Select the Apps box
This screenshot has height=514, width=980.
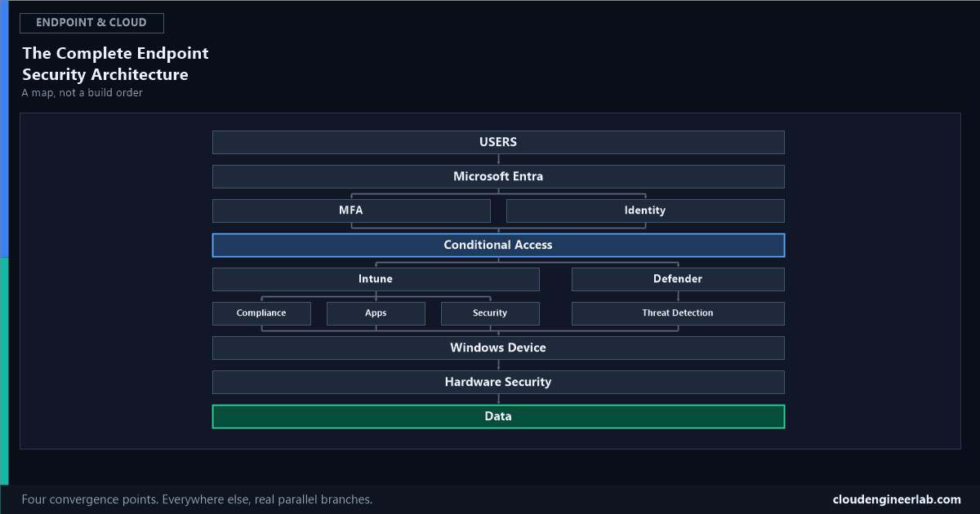pos(376,313)
